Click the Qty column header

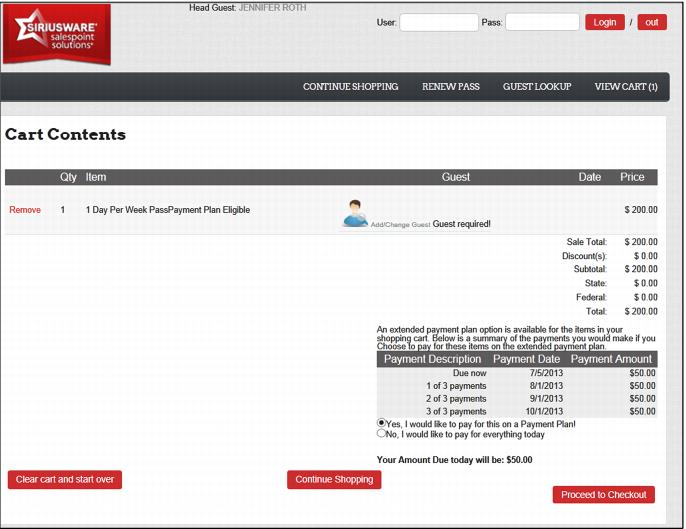[x=68, y=177]
